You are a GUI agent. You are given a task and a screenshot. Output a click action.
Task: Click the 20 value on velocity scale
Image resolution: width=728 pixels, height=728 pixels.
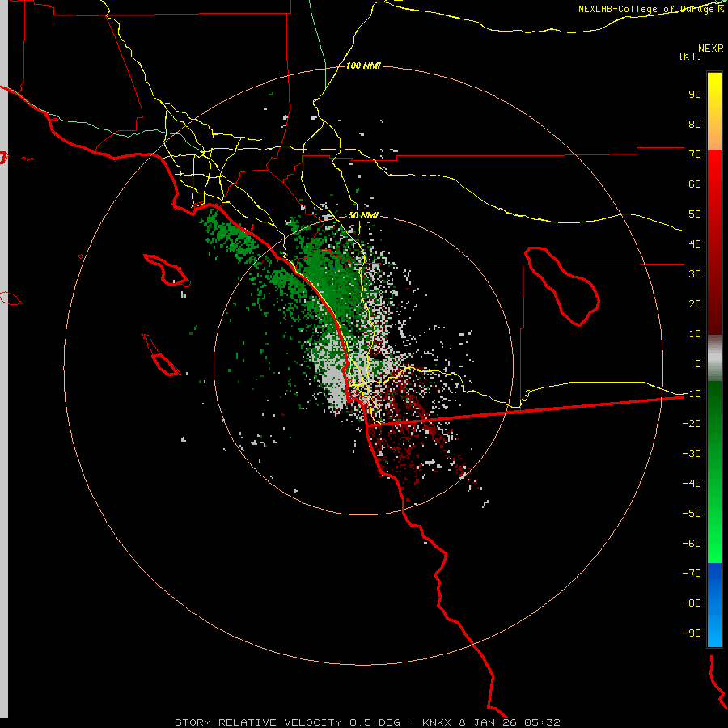(x=695, y=303)
